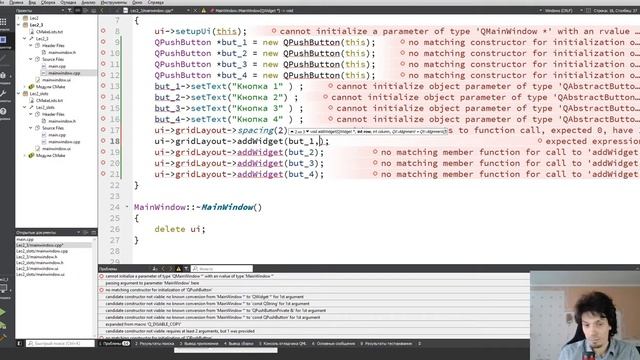
Task: Click the error marker on line 13
Action: 103,86
